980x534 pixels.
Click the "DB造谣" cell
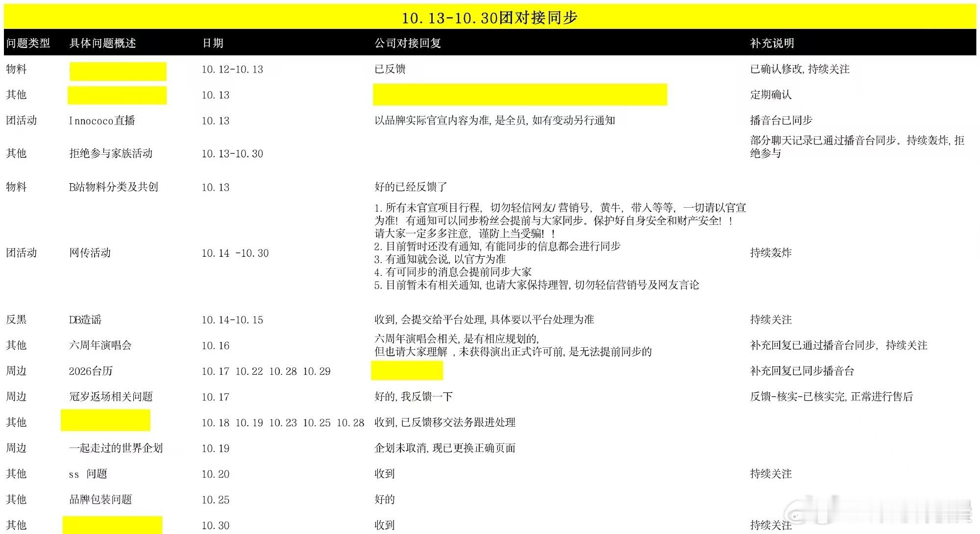point(86,320)
